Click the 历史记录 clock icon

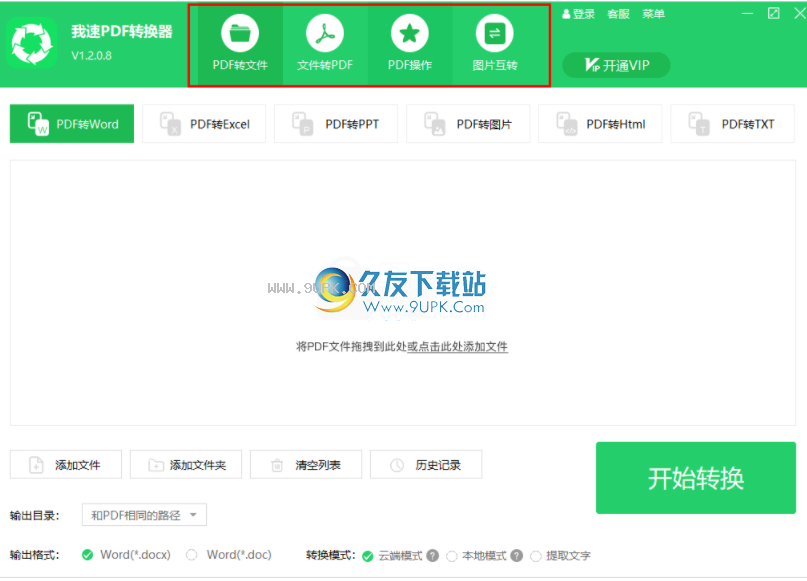point(397,465)
